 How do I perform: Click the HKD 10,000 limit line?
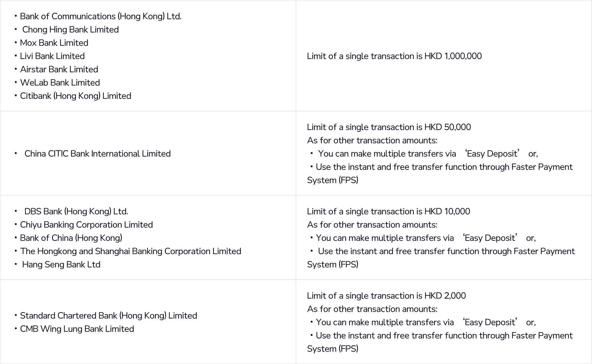coord(388,211)
